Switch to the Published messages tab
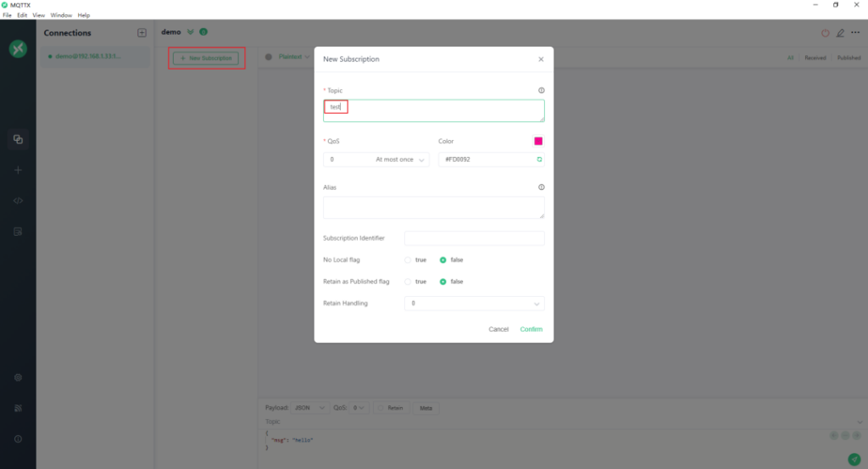The height and width of the screenshot is (469, 868). [849, 58]
